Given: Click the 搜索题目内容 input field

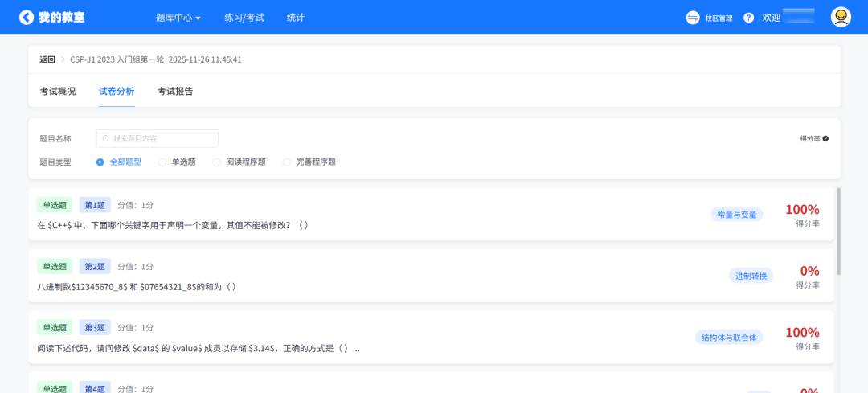Looking at the screenshot, I should (158, 139).
